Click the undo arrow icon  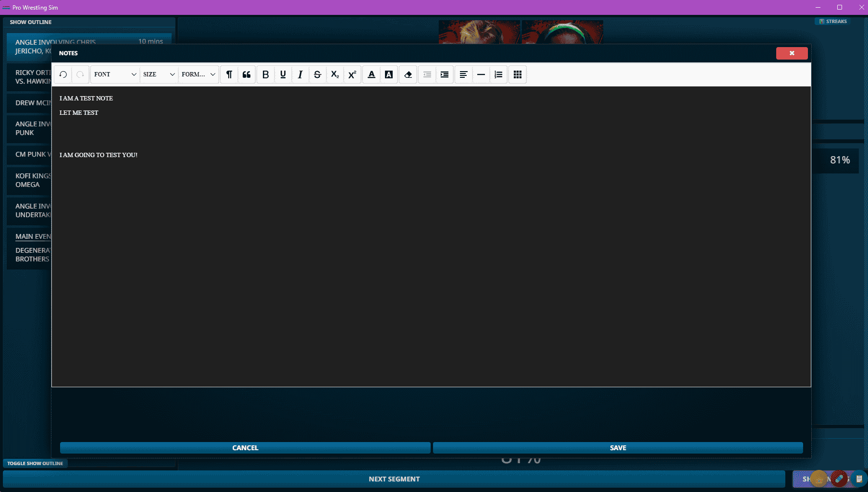(x=63, y=74)
